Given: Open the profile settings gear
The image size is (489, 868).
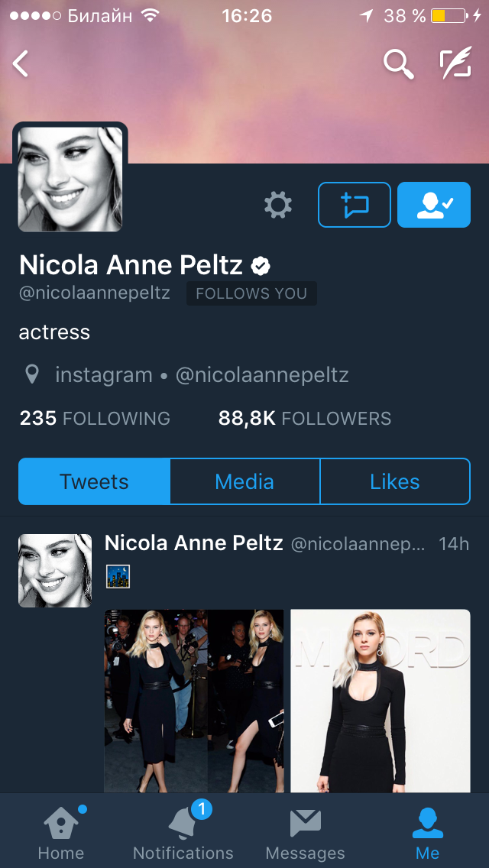Looking at the screenshot, I should point(278,205).
